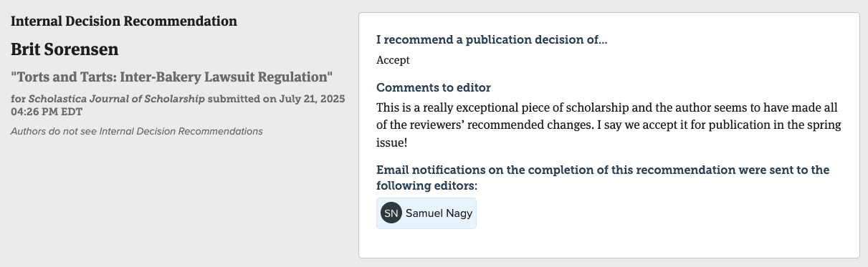868x267 pixels.
Task: Click "I recommend a publication decision of" label
Action: point(492,40)
